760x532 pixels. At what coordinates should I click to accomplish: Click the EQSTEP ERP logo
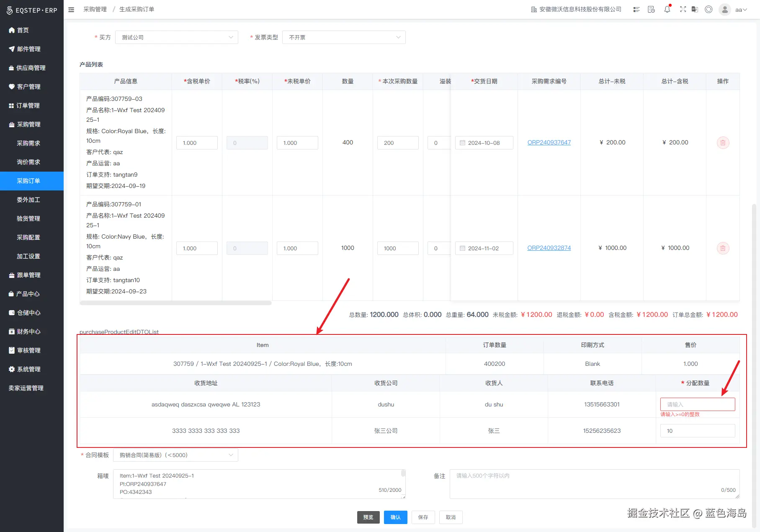point(32,10)
